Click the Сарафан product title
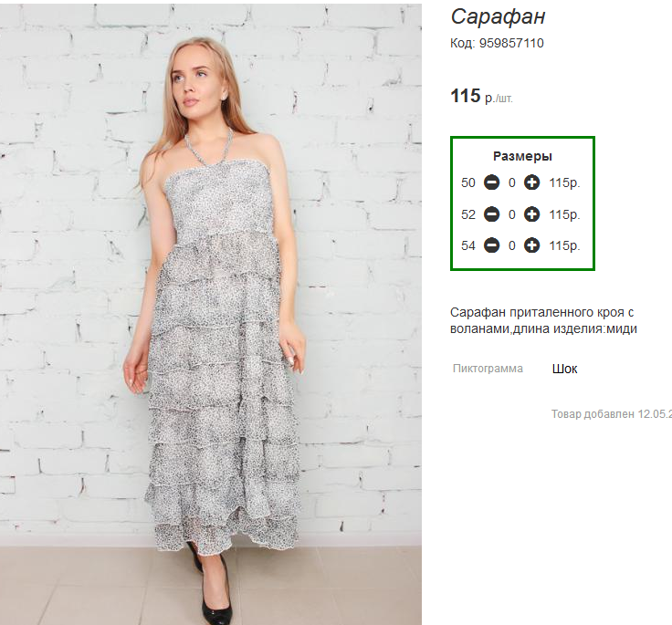 coord(498,17)
